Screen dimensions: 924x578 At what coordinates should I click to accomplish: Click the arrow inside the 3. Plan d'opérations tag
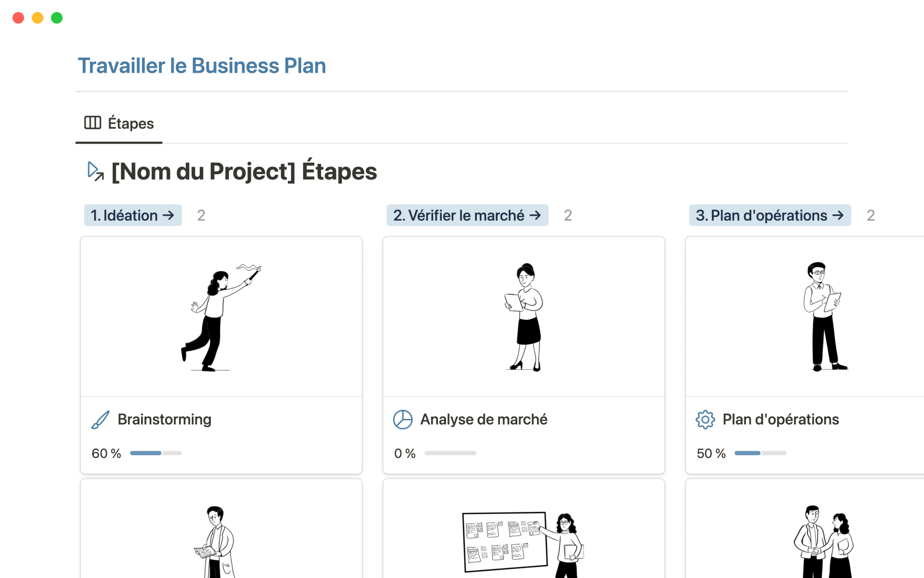tap(838, 215)
